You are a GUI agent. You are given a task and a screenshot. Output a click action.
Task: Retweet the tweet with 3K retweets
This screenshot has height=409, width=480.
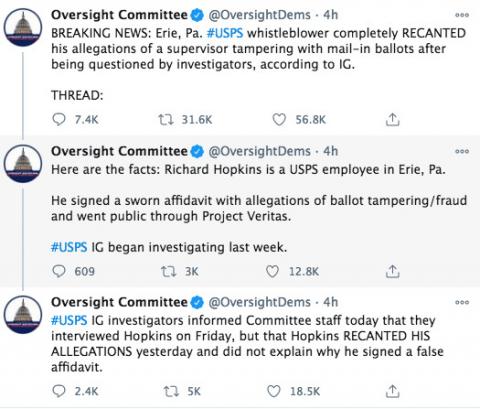point(168,271)
